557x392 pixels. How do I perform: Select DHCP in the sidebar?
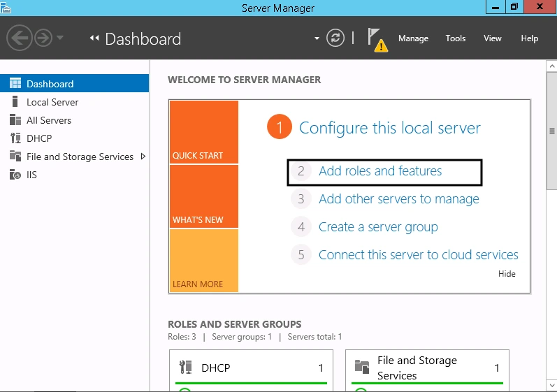[x=74, y=138]
